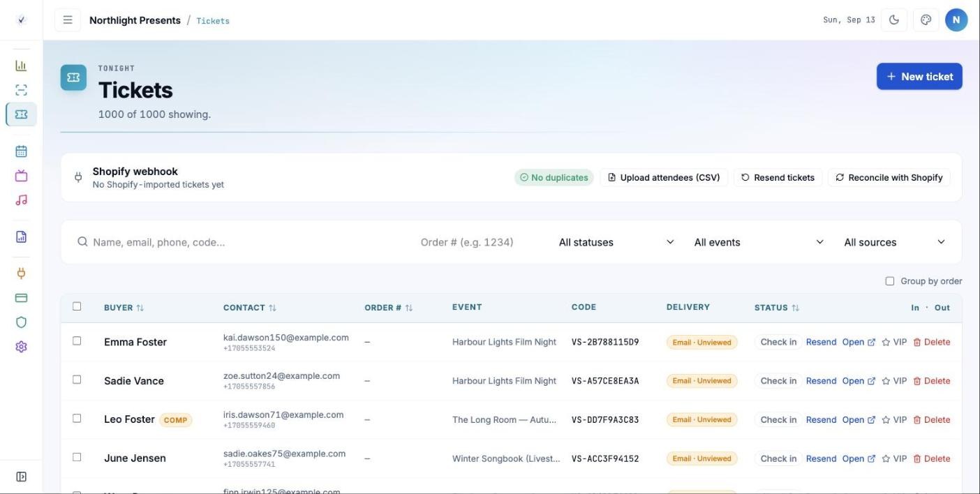Tick the select-all header checkbox
Viewport: 980px width, 494px height.
click(77, 306)
